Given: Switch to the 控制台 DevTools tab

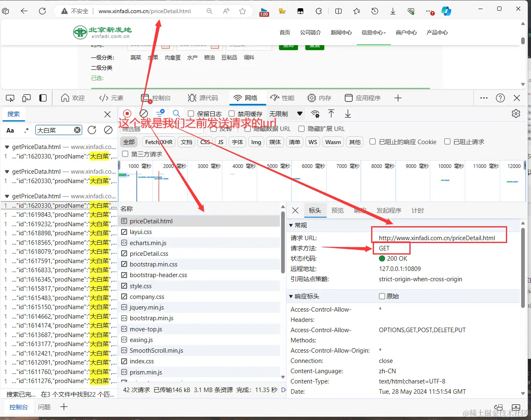Looking at the screenshot, I should pos(156,98).
